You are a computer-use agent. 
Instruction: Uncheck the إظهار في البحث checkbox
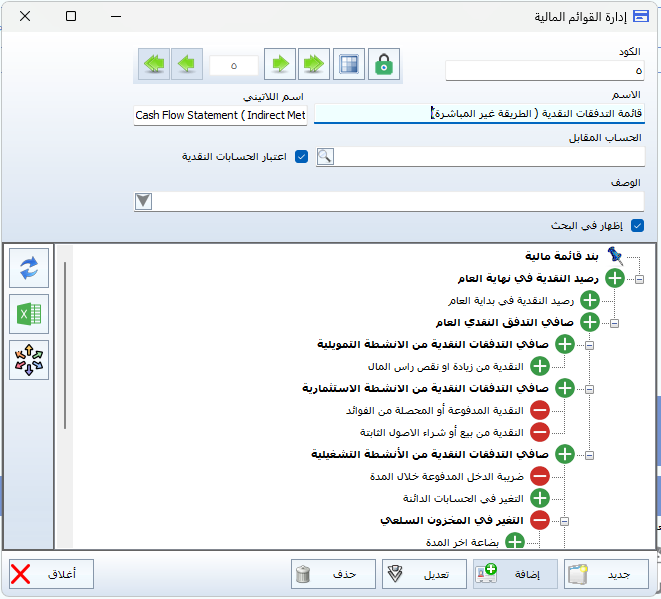coord(637,226)
